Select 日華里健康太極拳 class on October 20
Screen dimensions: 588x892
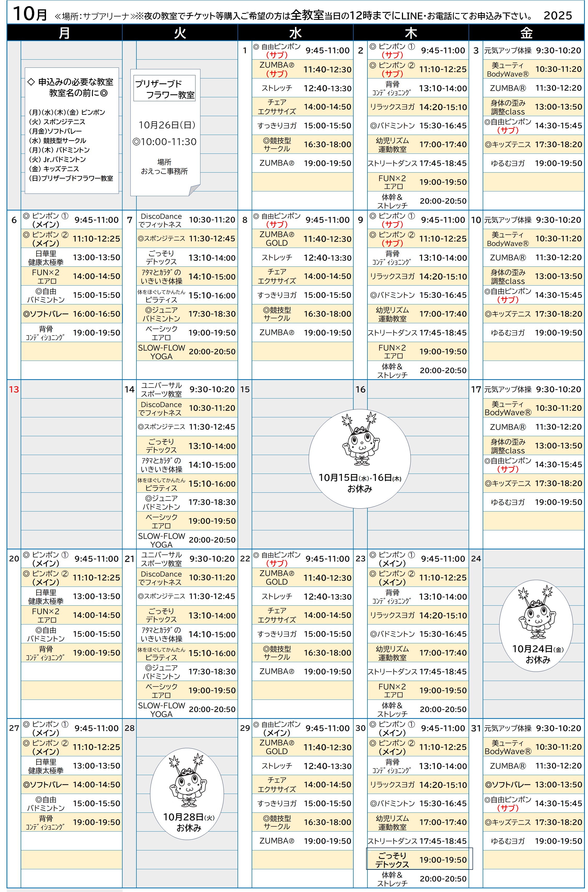point(72,596)
